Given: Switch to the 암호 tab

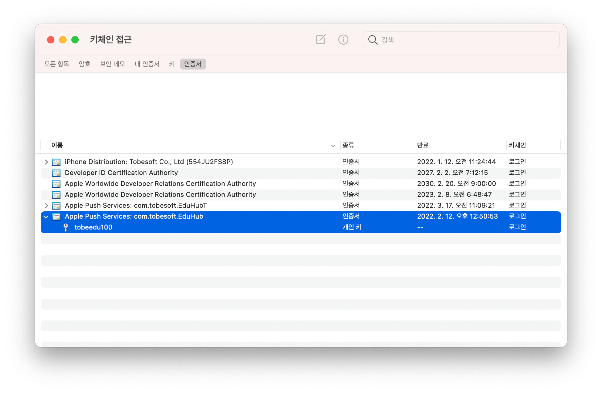Looking at the screenshot, I should pyautogui.click(x=84, y=64).
